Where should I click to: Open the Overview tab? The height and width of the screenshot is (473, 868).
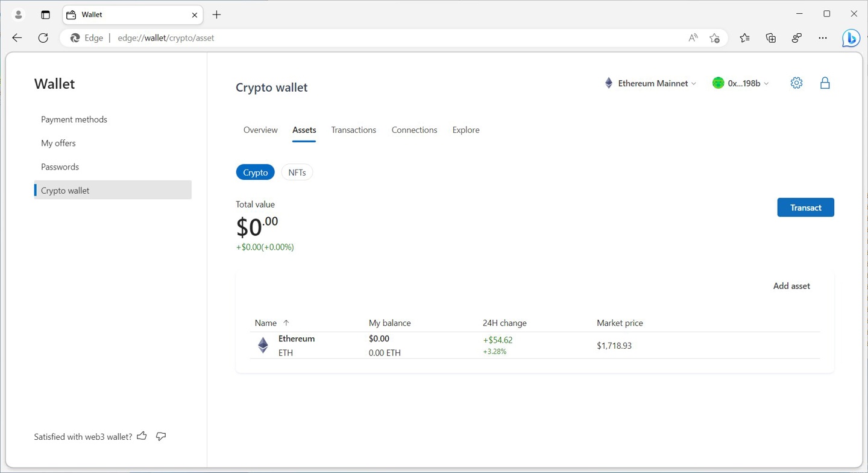pyautogui.click(x=260, y=130)
